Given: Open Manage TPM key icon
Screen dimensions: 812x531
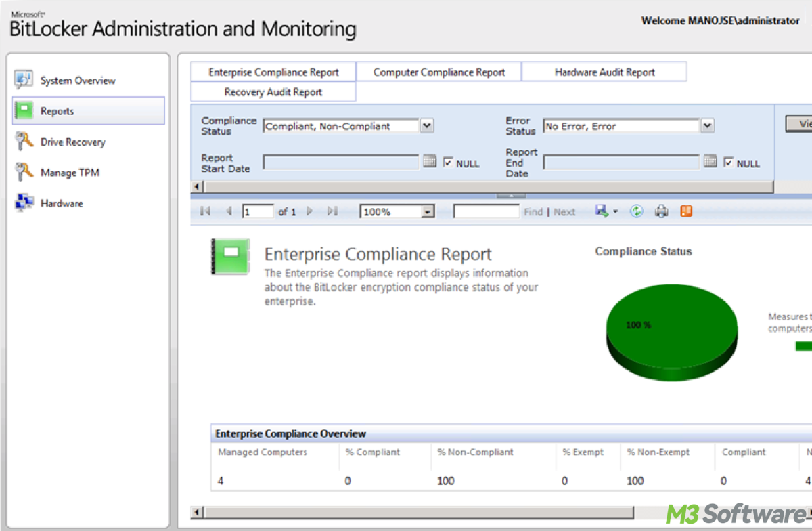Looking at the screenshot, I should [24, 172].
